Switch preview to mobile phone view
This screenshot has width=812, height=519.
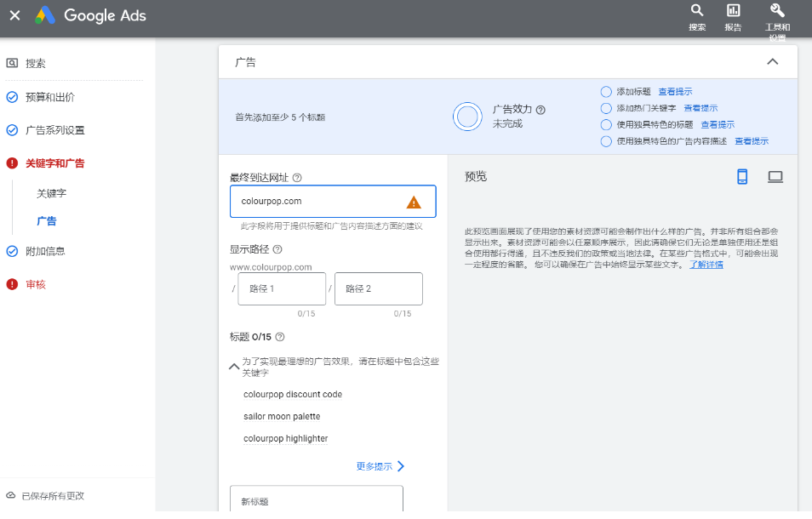point(742,176)
